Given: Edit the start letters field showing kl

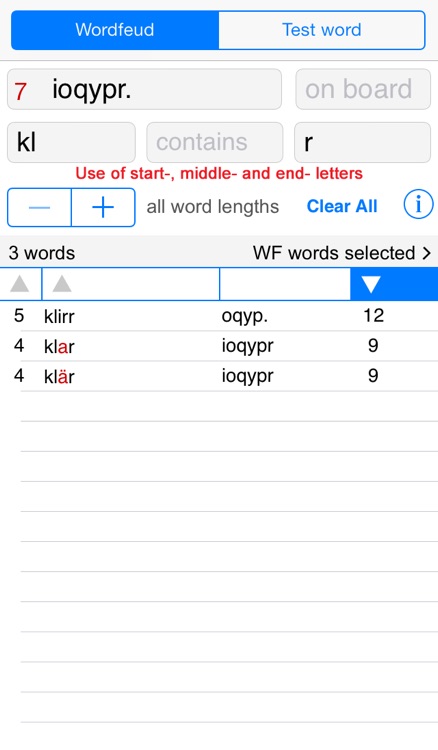Looking at the screenshot, I should (x=71, y=143).
